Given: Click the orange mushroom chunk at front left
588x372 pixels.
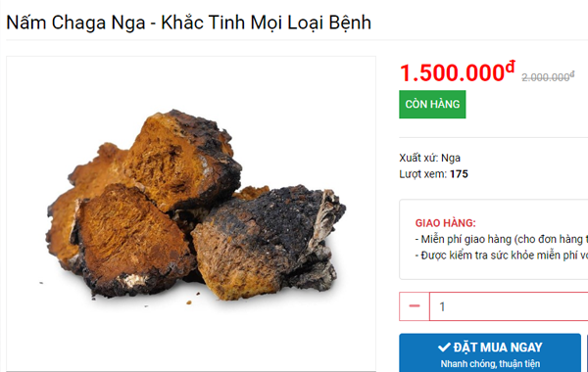Looking at the screenshot, I should coord(131,240).
